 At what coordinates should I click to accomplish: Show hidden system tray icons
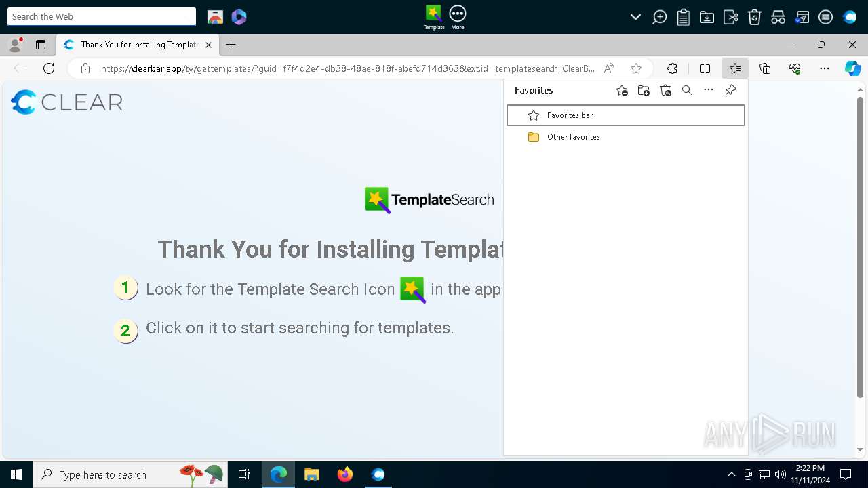[731, 474]
